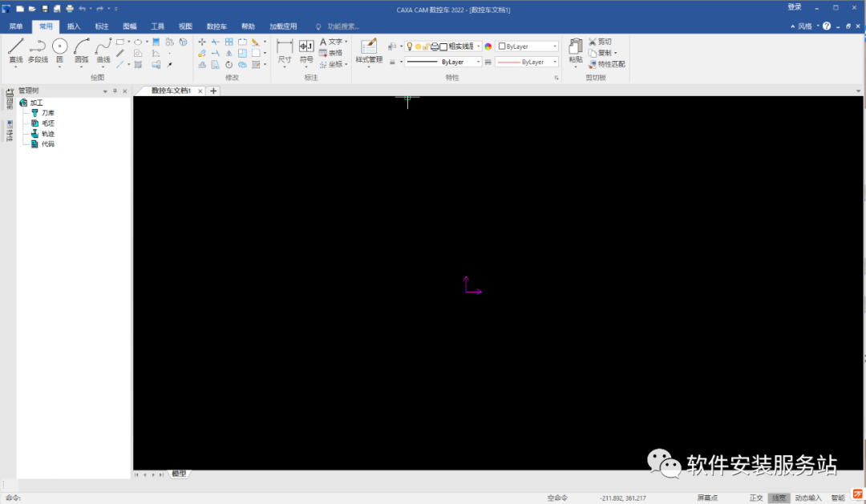Click the undo arrow icon

(83, 9)
